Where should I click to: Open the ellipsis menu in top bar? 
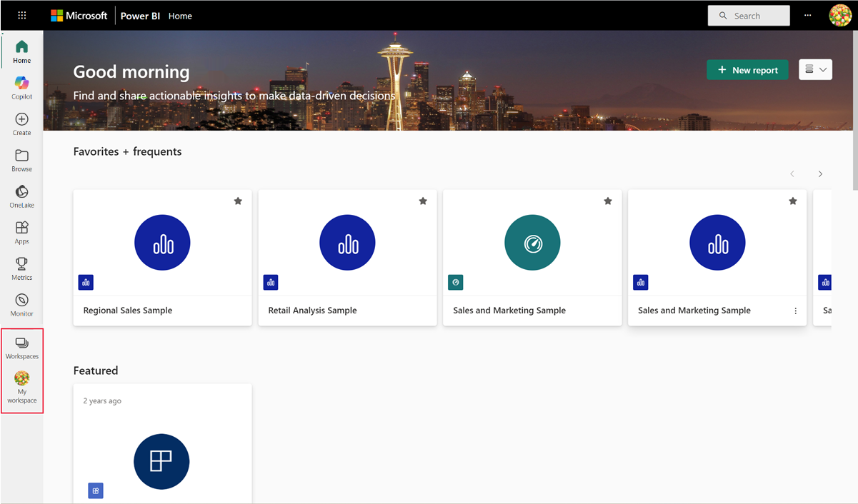pyautogui.click(x=807, y=15)
